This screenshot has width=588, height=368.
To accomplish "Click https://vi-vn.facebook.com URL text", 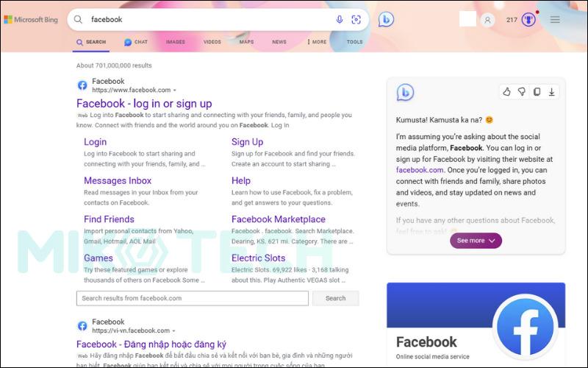I will pyautogui.click(x=131, y=330).
